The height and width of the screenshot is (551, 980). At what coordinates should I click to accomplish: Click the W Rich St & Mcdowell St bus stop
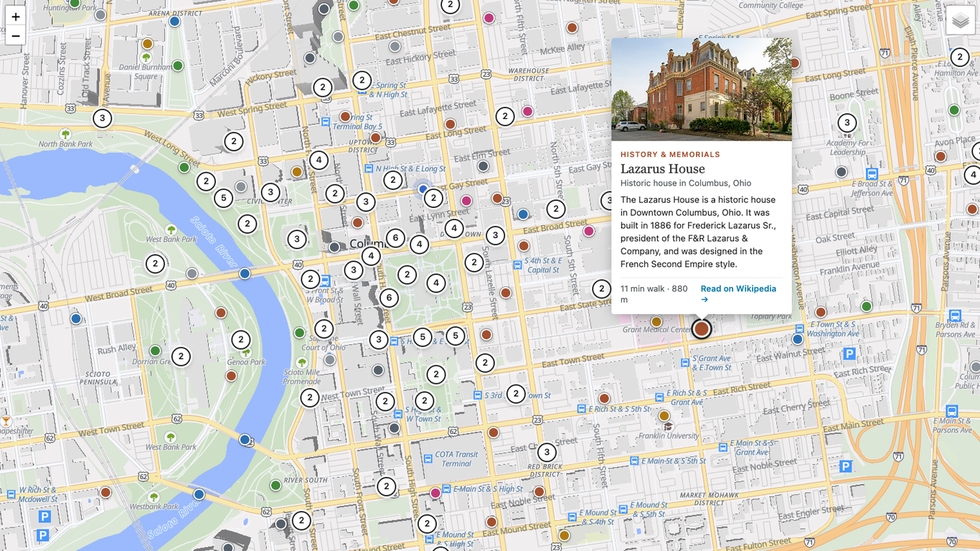pos(11,494)
